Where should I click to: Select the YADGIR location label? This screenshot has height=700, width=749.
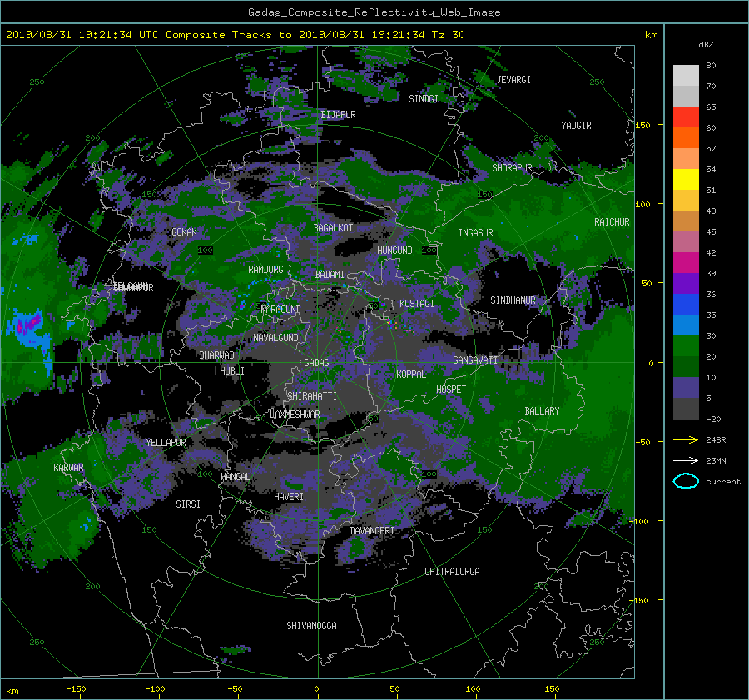click(x=576, y=126)
